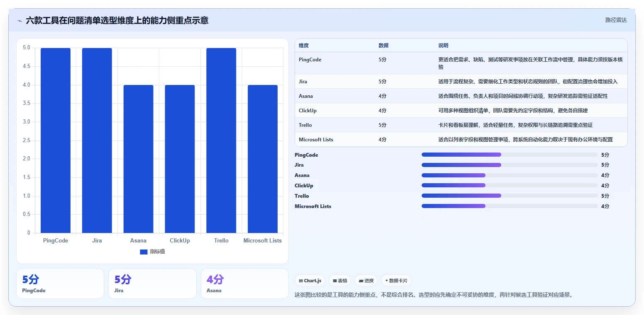Click the ClickUp x-axis label
Viewport: 644px width, 315px height.
pos(180,240)
